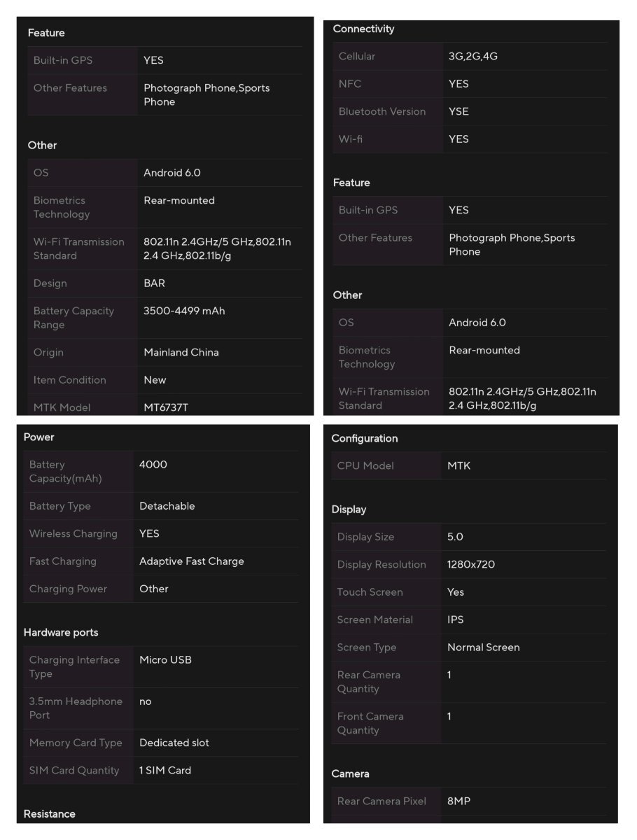Click Adaptive Fast Charge value
637x840 pixels.
(192, 561)
